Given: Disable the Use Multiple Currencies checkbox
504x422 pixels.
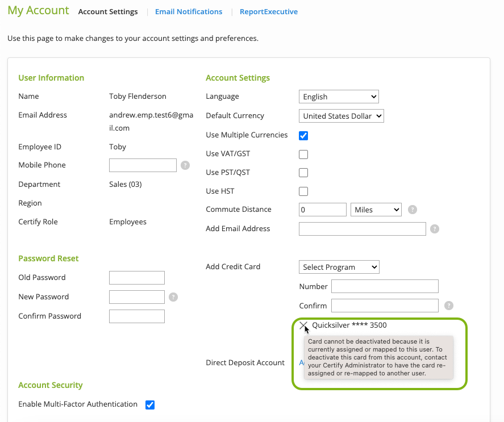Looking at the screenshot, I should coord(303,136).
